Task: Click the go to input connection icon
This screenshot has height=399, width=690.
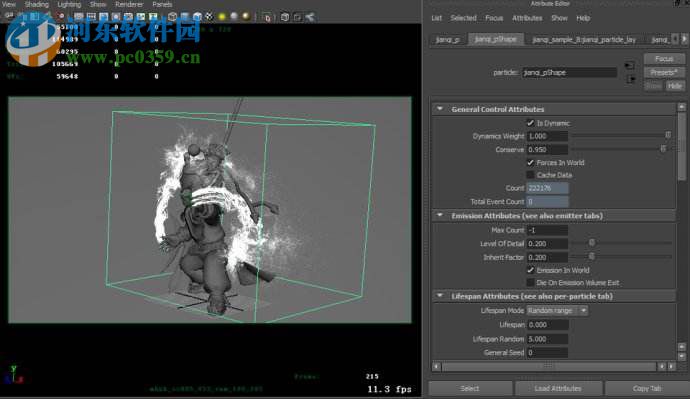Action: click(630, 66)
